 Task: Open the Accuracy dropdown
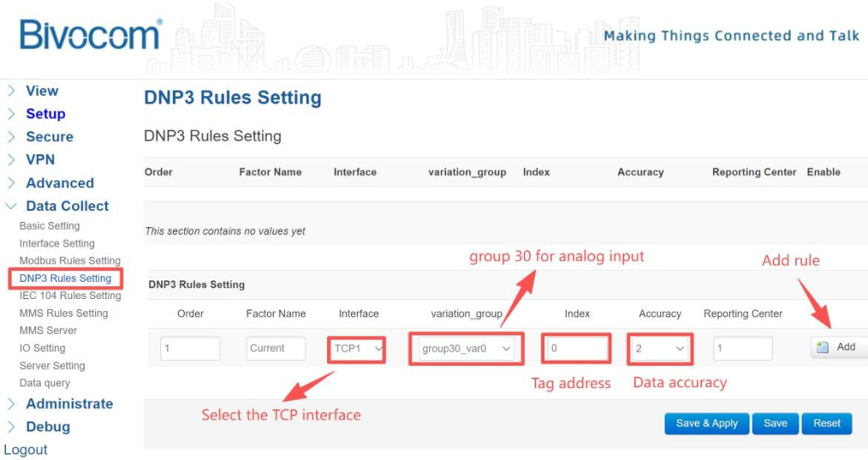click(660, 348)
